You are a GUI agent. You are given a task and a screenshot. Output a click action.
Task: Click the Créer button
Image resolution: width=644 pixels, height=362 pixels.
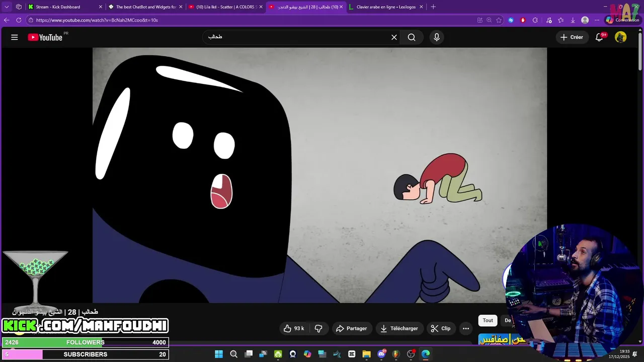click(x=572, y=37)
